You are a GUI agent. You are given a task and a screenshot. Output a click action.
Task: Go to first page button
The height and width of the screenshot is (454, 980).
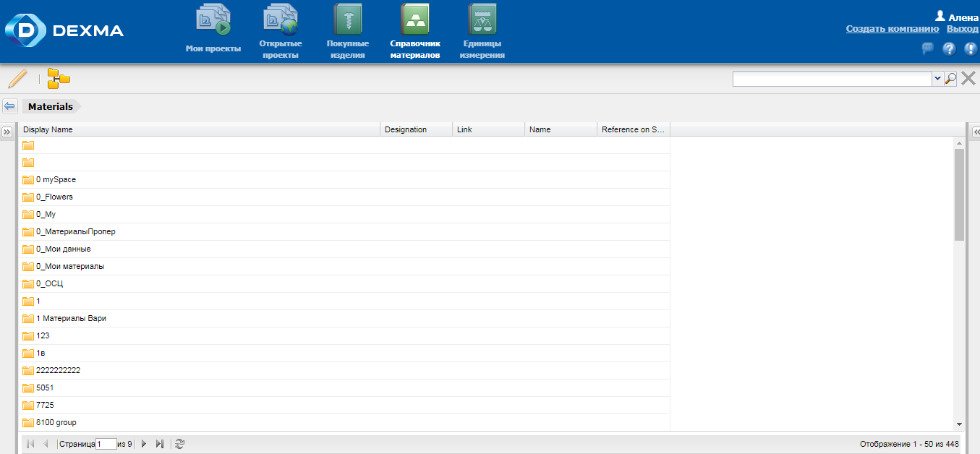pos(30,444)
